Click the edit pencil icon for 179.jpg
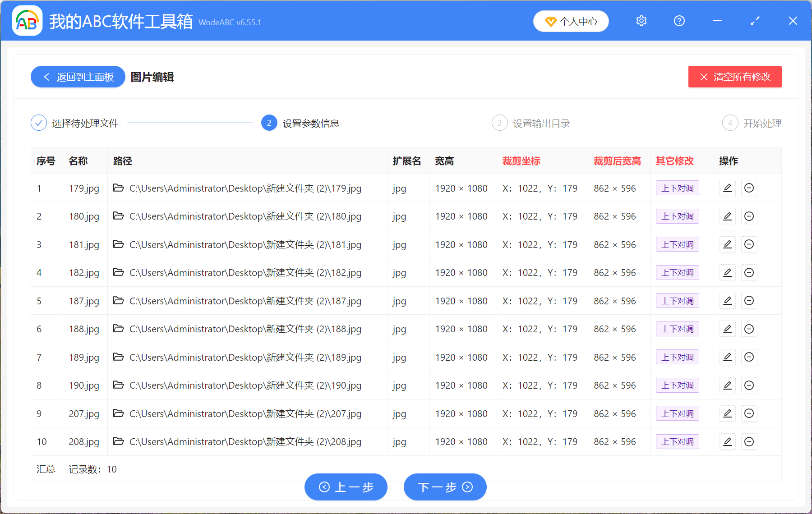The image size is (812, 514). point(727,188)
